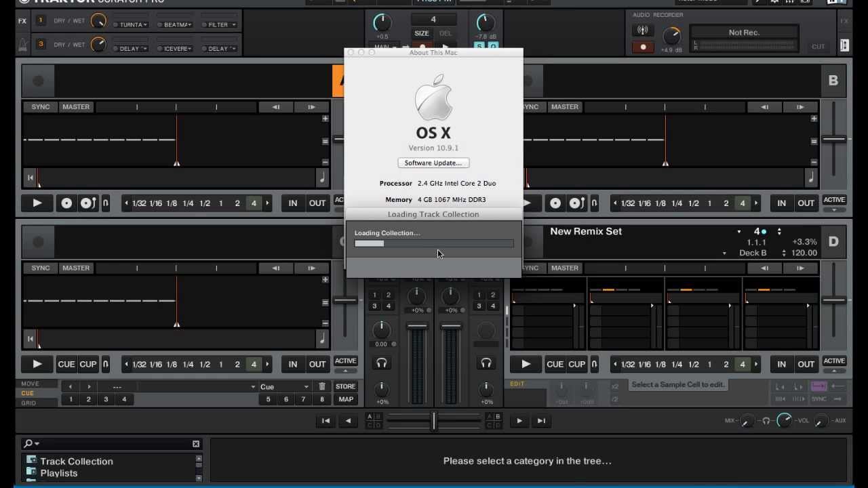This screenshot has width=868, height=488.
Task: Start recording with the red record button
Action: [643, 47]
